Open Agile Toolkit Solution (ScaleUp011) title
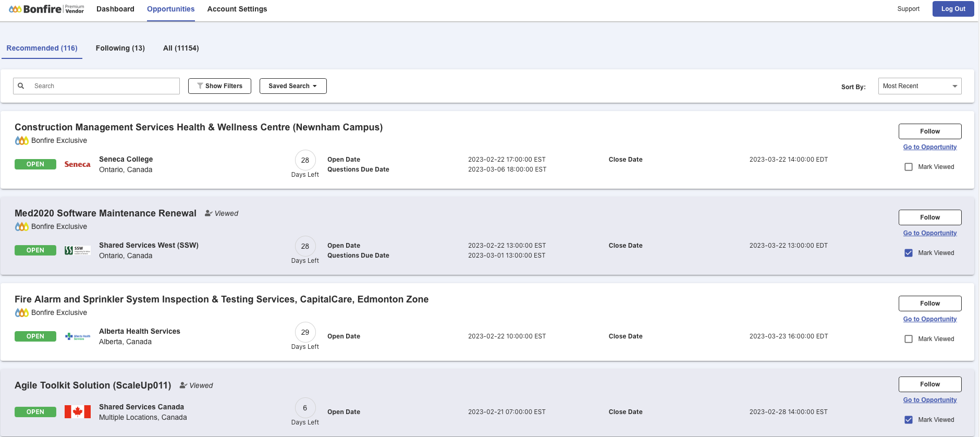980x437 pixels. pos(93,385)
